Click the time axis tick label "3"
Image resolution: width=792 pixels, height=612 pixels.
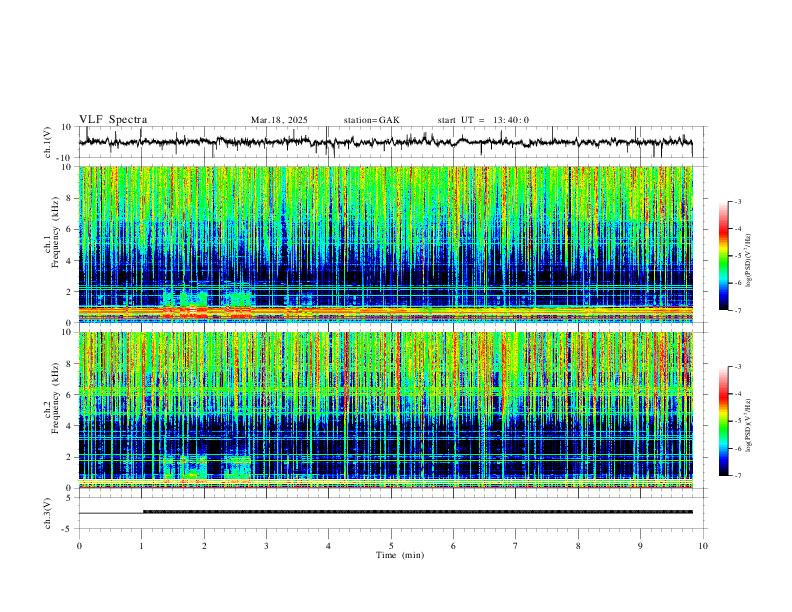point(266,546)
